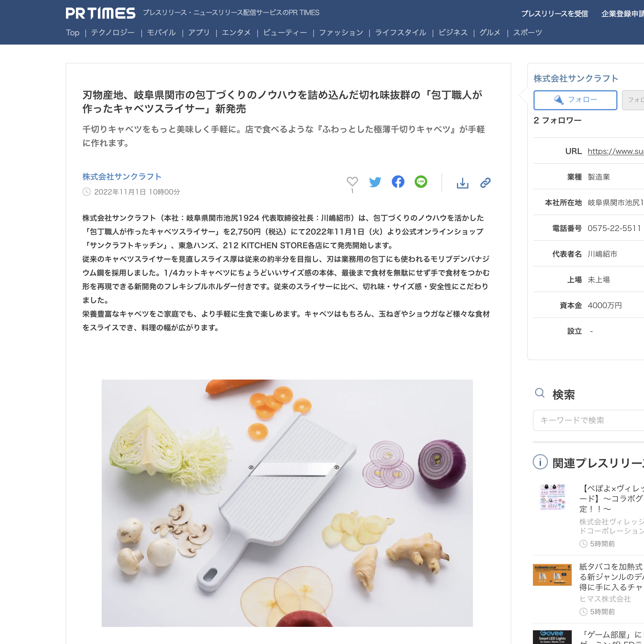This screenshot has width=644, height=644.
Task: Click the プレスリリースを受信 link
Action: (555, 14)
